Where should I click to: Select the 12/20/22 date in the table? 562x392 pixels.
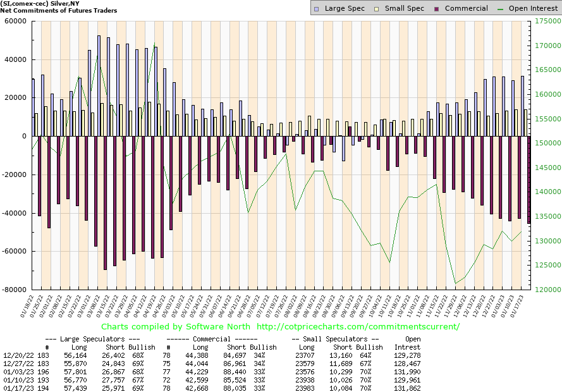15,356
